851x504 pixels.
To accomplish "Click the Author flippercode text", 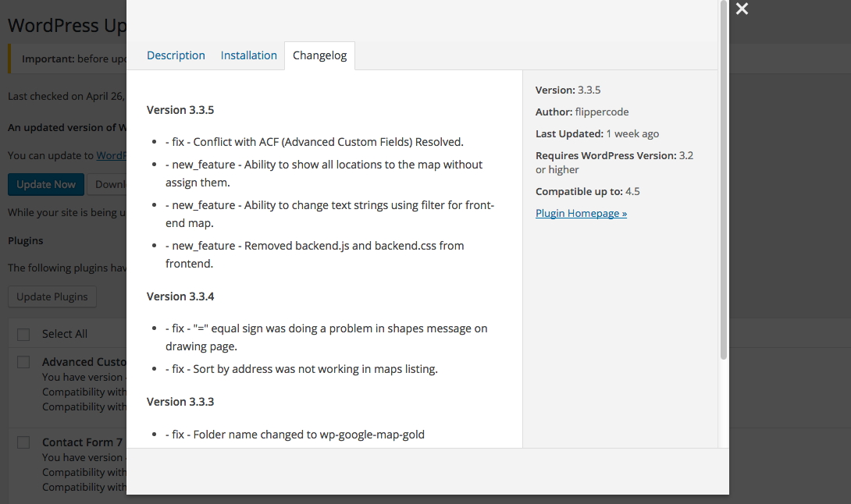I will coord(582,112).
